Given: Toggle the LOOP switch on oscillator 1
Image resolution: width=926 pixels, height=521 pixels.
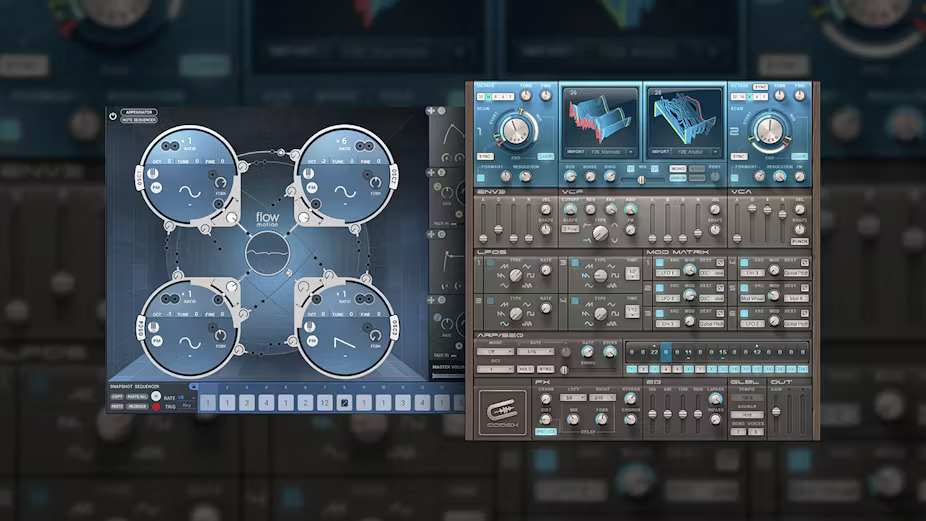Looking at the screenshot, I should [x=546, y=157].
